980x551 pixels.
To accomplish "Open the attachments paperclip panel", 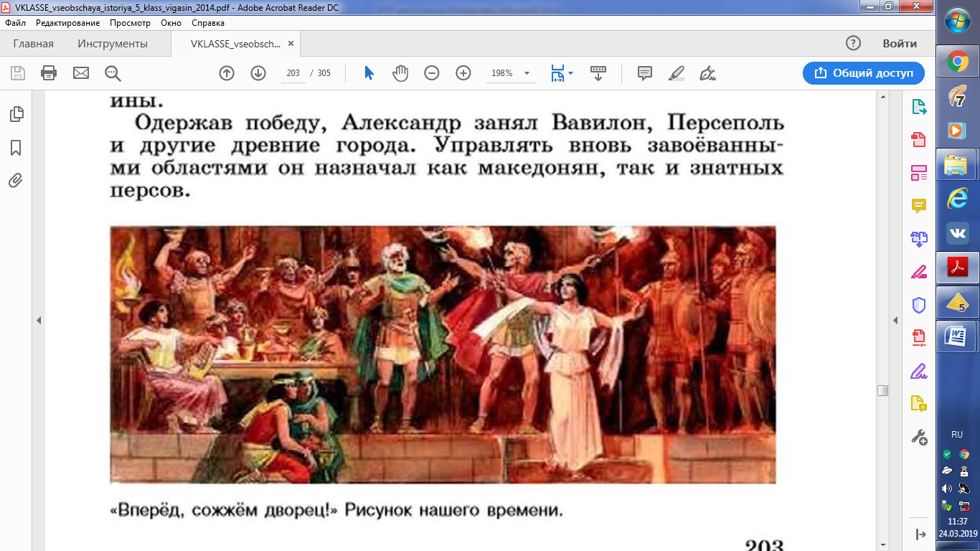I will (x=16, y=181).
